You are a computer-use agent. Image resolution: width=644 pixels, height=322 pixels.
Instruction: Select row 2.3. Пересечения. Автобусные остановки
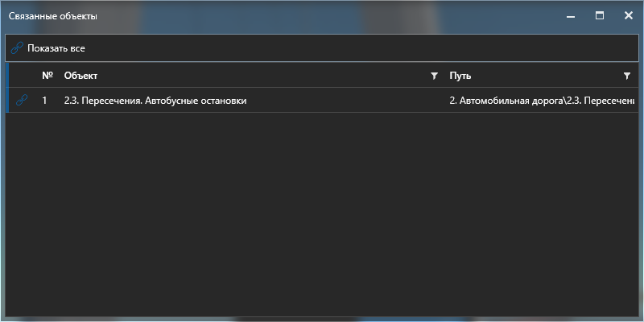click(155, 101)
